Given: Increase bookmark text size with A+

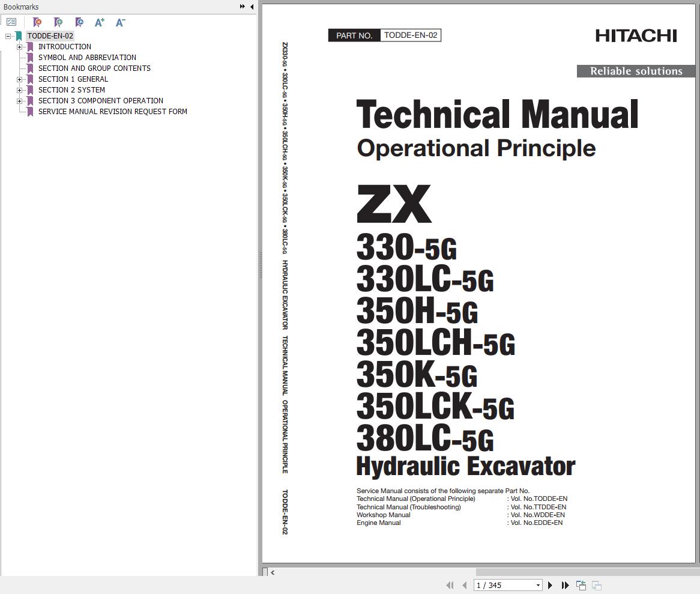Looking at the screenshot, I should (x=100, y=22).
